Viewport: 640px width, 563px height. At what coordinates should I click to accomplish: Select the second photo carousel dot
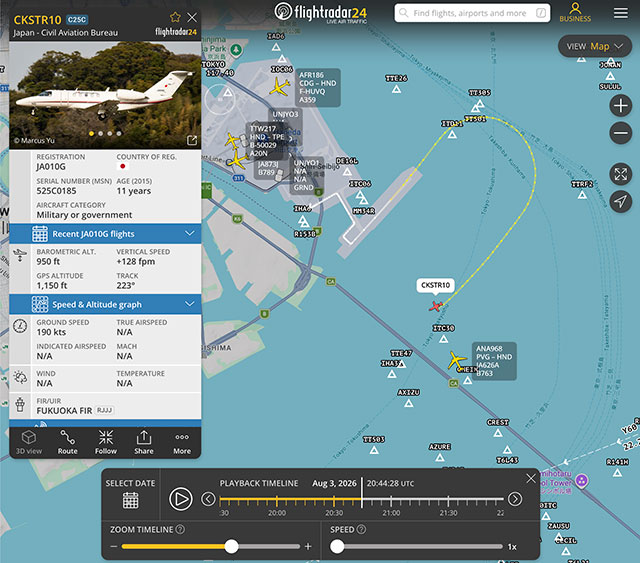(x=100, y=134)
